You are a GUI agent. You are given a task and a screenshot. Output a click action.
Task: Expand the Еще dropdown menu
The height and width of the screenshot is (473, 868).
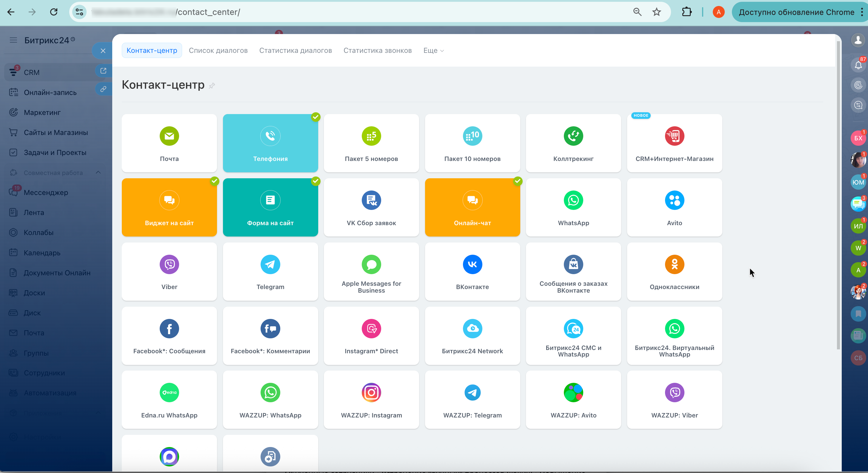point(433,50)
